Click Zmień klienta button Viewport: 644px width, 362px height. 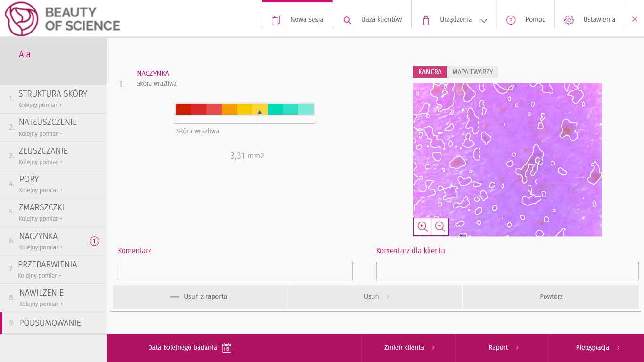pos(409,348)
